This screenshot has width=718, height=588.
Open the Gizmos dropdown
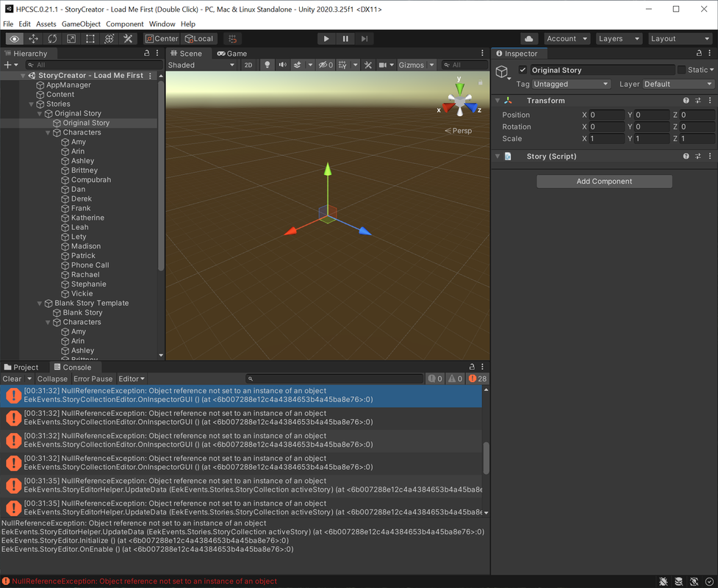coord(416,65)
